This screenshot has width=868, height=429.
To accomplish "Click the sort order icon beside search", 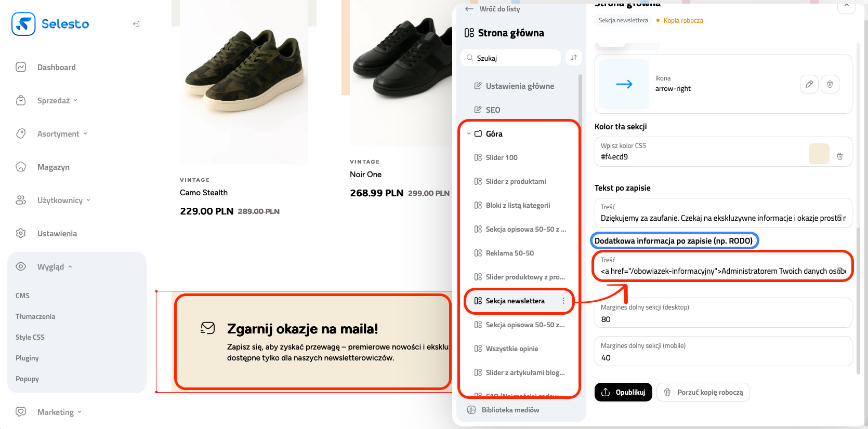I will [573, 58].
